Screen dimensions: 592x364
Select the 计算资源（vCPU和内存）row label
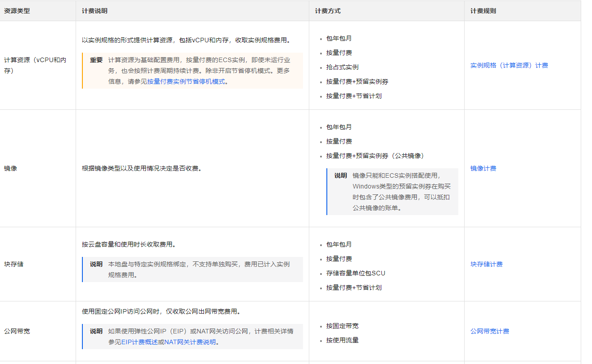tap(36, 65)
